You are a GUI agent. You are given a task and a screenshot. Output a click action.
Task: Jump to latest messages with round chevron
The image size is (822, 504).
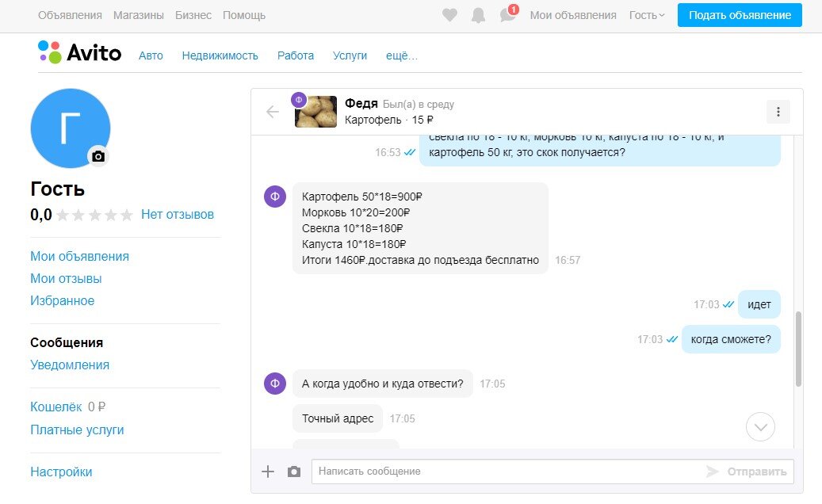coord(760,427)
